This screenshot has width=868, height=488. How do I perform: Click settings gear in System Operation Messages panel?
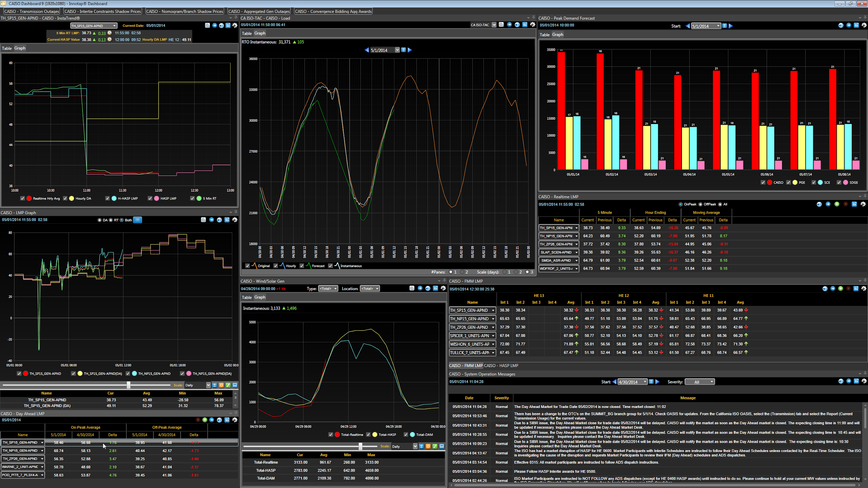864,382
